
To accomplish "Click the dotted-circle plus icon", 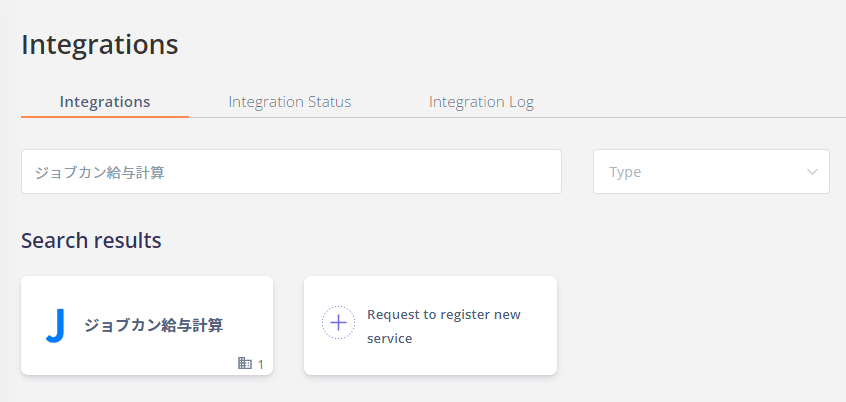I will [338, 323].
